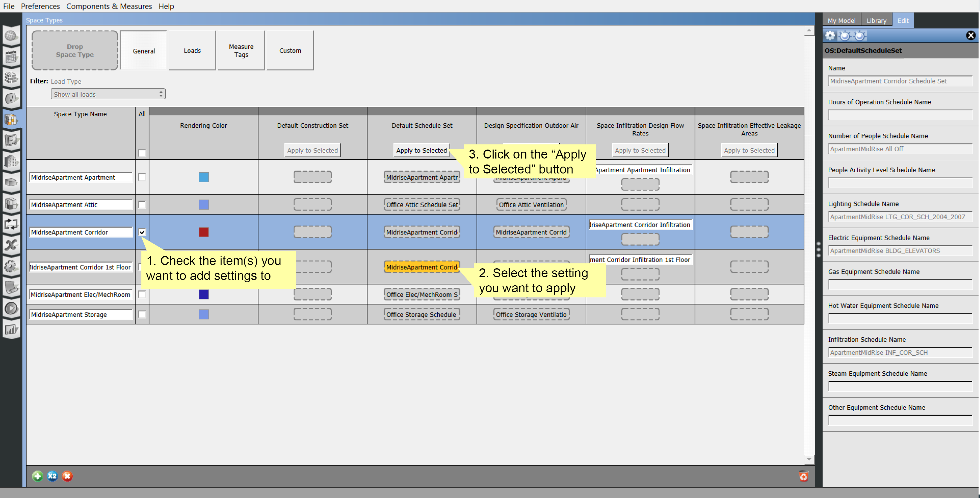Click the red MidriseApartment Corridor rendering color

click(204, 232)
